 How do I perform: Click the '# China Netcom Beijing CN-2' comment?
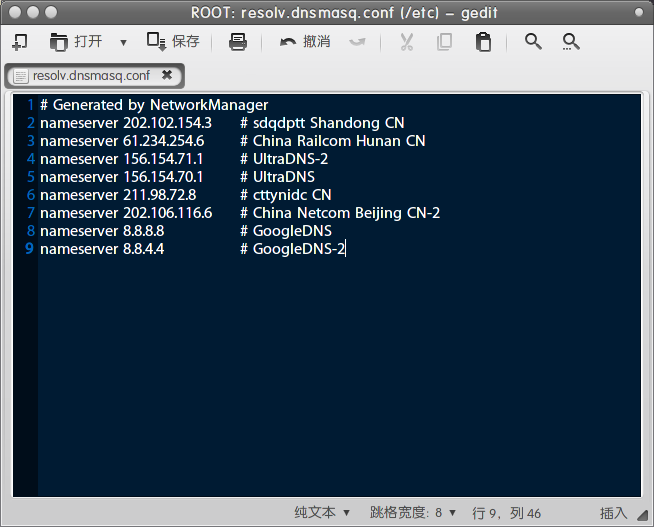340,213
